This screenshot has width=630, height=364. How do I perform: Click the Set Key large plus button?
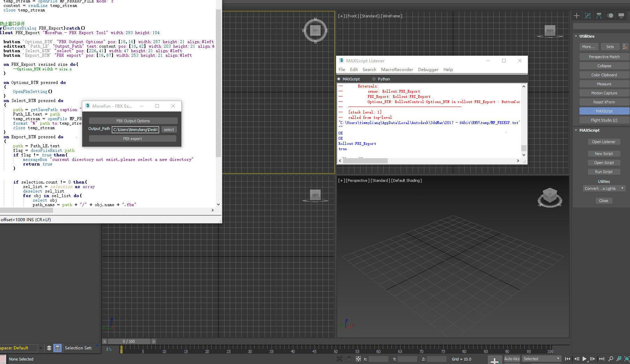[495, 361]
